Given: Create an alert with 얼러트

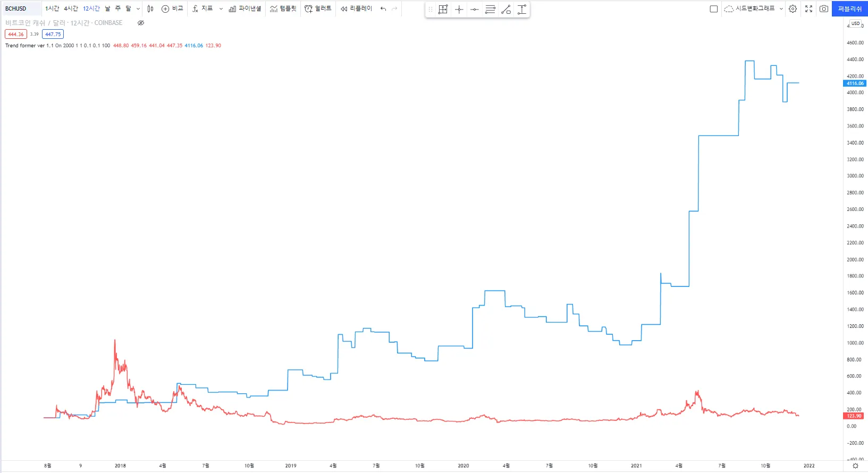Looking at the screenshot, I should pos(318,9).
